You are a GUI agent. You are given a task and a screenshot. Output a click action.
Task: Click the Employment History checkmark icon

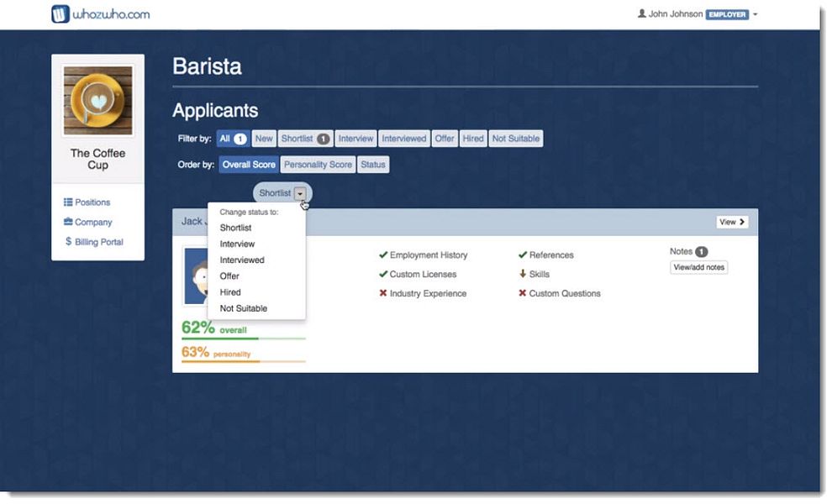point(383,255)
